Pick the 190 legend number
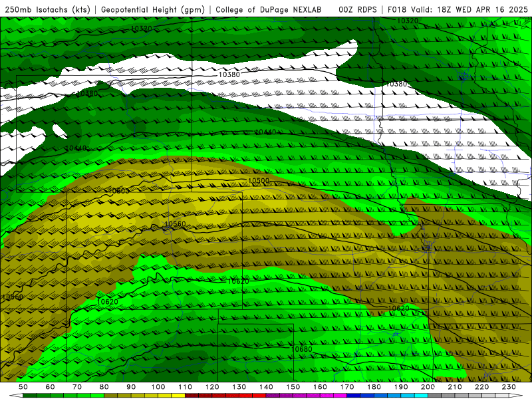The height and width of the screenshot is (399, 532). tap(401, 387)
